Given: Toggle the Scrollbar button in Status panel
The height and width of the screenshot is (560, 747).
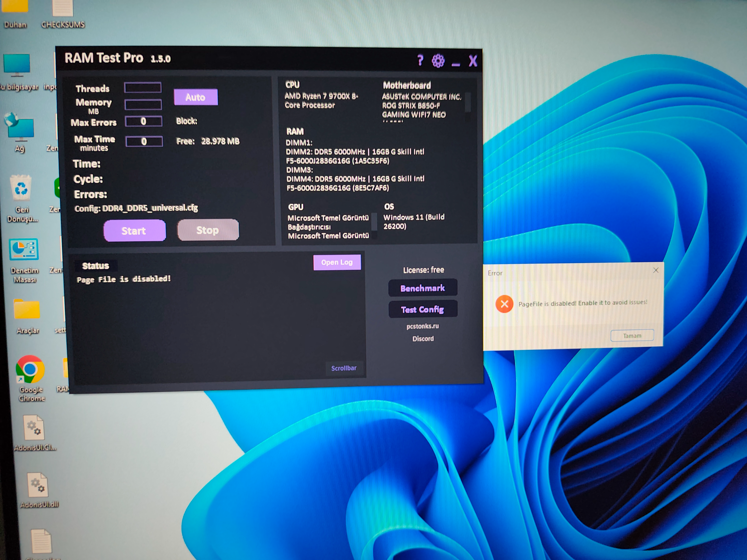Looking at the screenshot, I should (x=344, y=368).
